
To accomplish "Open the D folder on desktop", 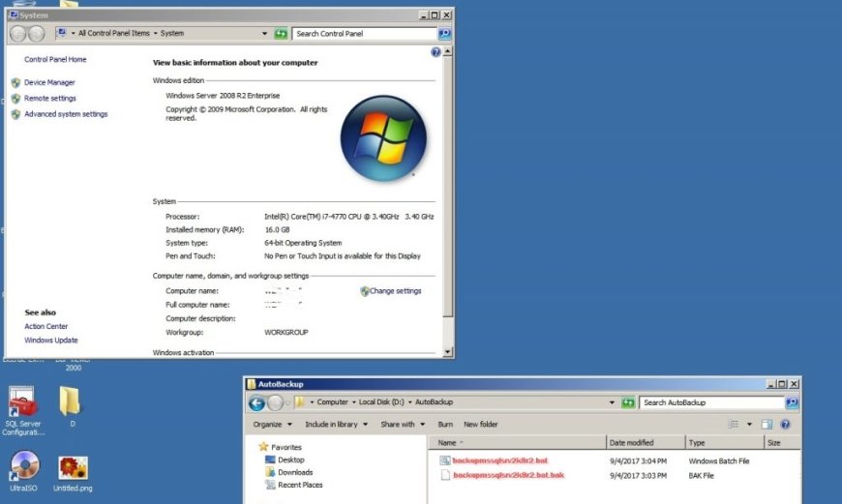I will [71, 406].
